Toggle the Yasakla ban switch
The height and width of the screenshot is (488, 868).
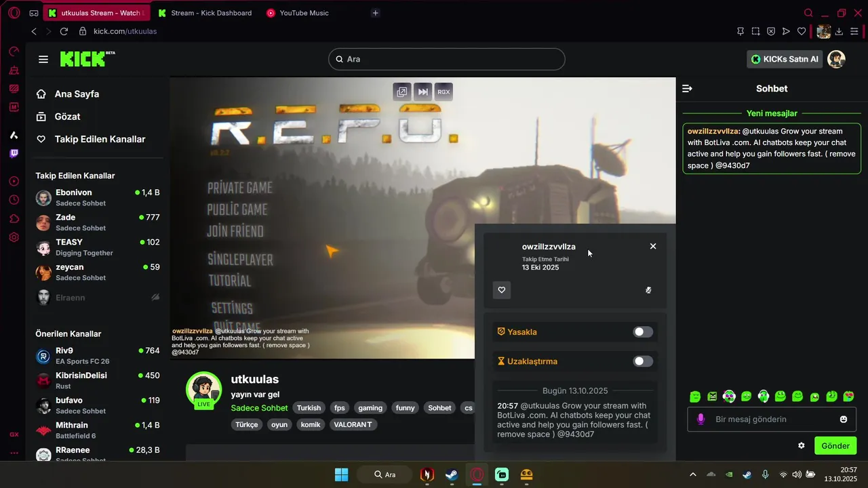point(643,332)
